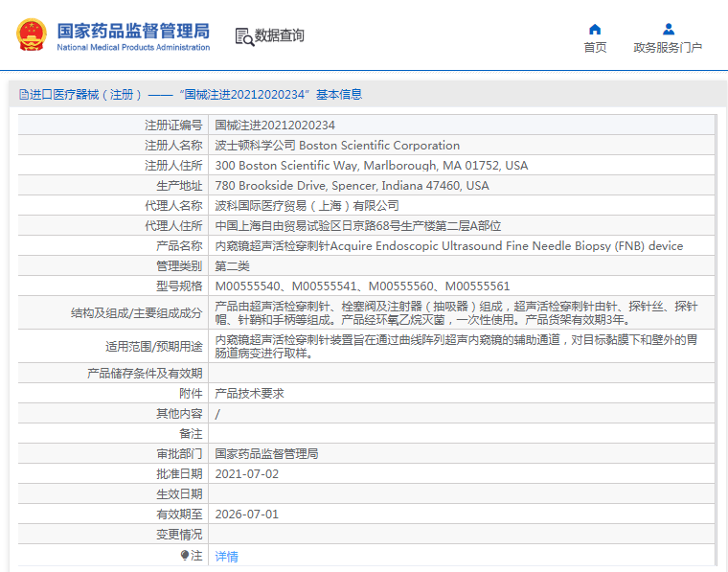Click the 审批部门 label
Screen dimensions: 728x572
click(179, 454)
